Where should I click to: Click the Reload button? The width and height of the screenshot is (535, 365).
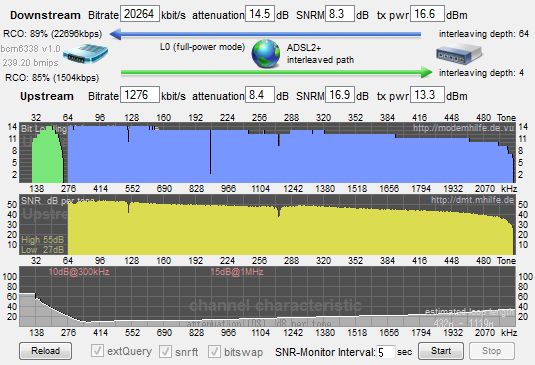[45, 351]
